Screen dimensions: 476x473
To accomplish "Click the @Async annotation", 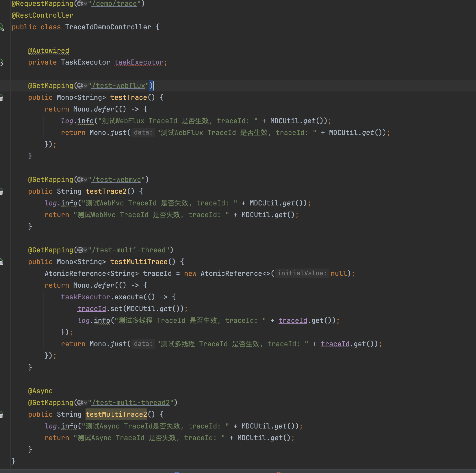I will coord(40,391).
